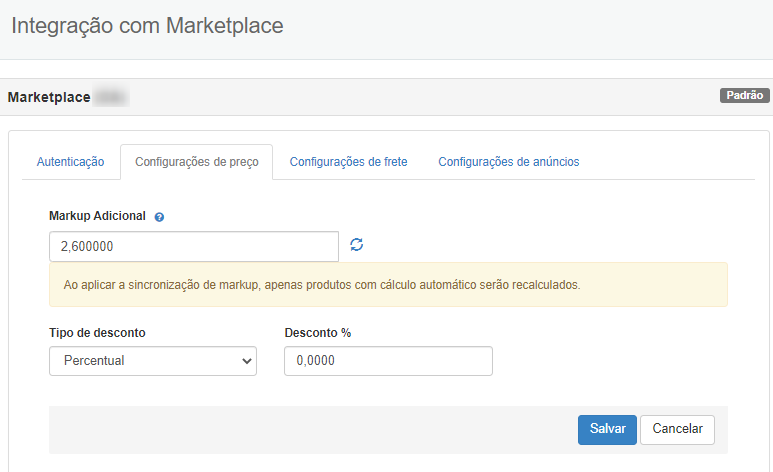Click the chevron arrow of the Percentual select
This screenshot has width=773, height=472.
point(247,361)
